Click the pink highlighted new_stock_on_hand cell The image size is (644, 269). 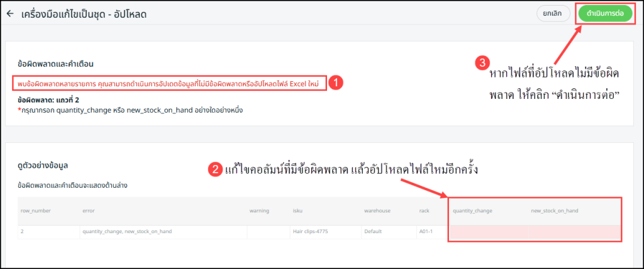pos(574,232)
